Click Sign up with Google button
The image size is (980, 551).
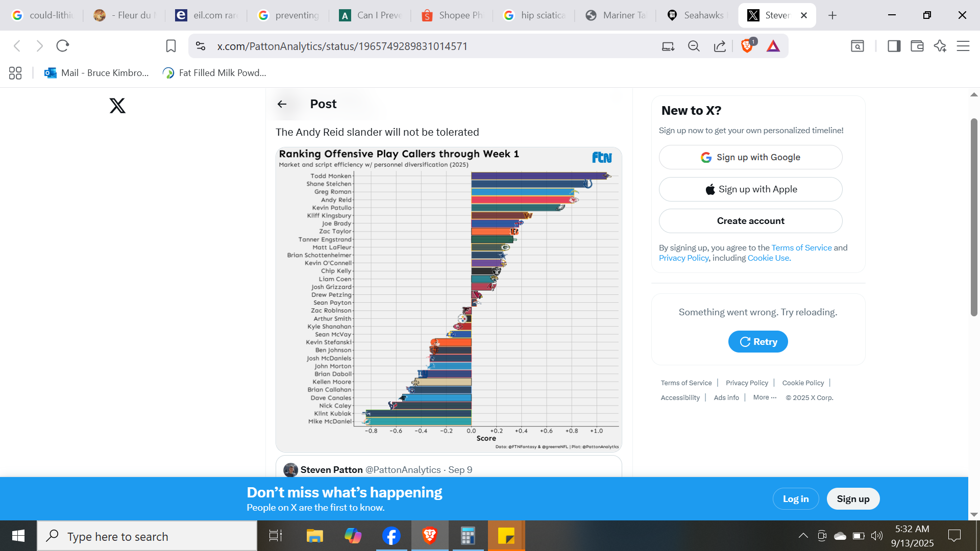(750, 157)
